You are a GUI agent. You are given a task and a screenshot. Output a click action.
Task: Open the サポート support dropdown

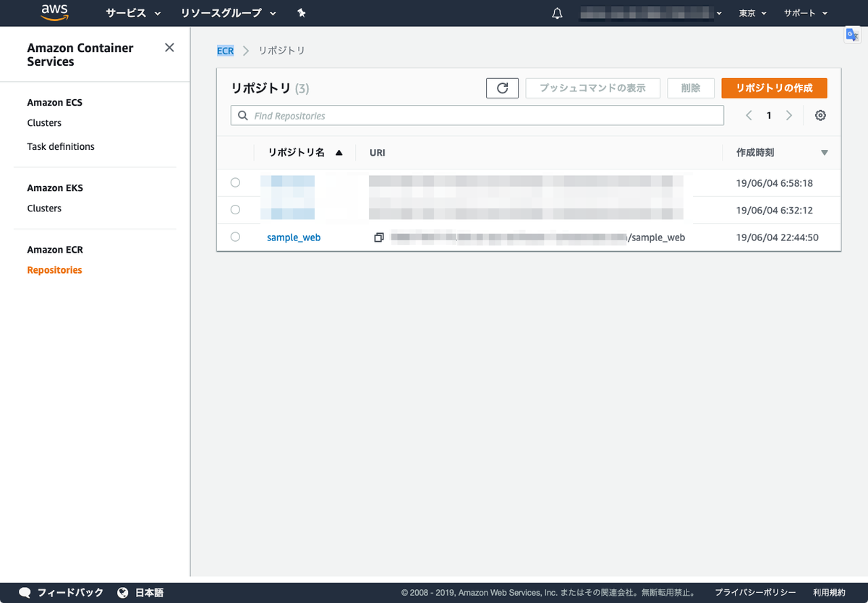(805, 13)
